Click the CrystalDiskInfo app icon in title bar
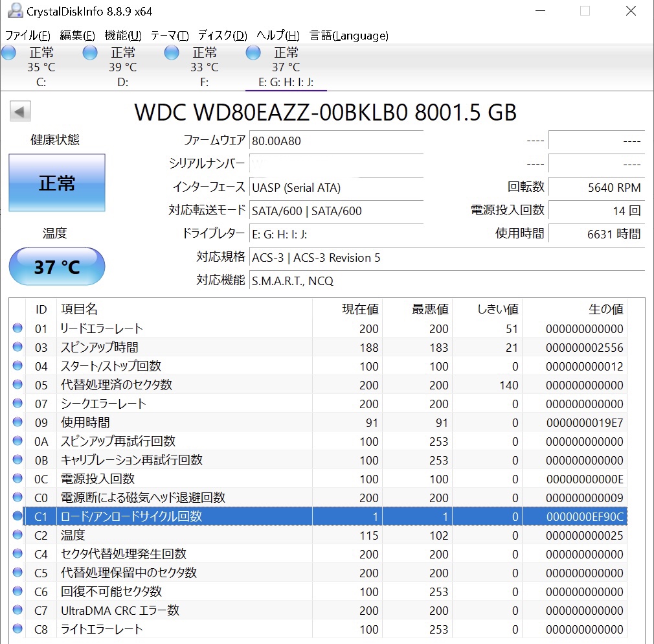Image resolution: width=654 pixels, height=644 pixels. pos(16,11)
